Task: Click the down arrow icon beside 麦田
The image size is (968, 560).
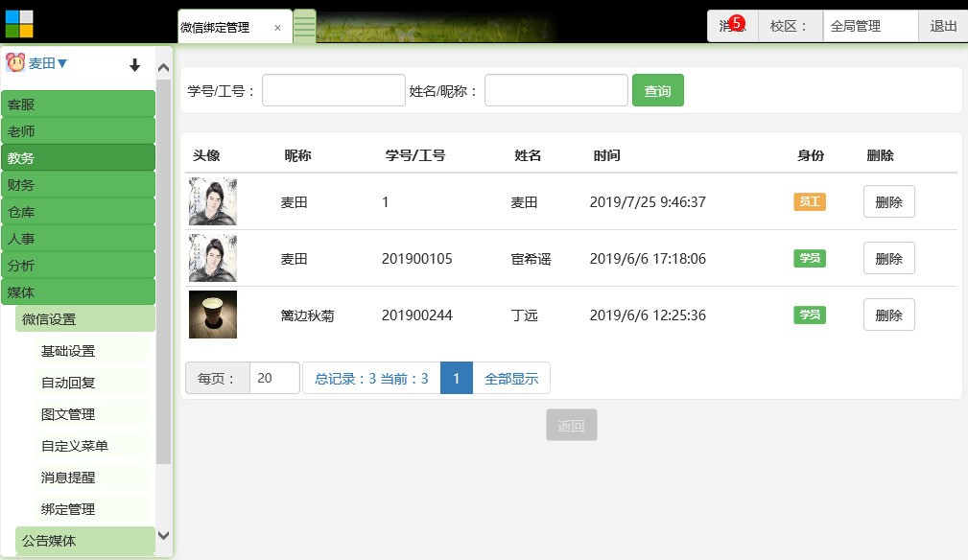Action: tap(135, 65)
